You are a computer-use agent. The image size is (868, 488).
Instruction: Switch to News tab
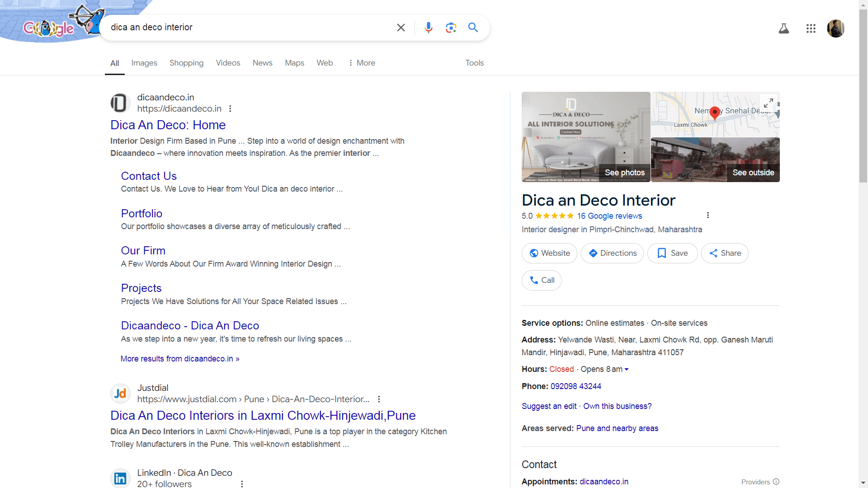pyautogui.click(x=263, y=63)
